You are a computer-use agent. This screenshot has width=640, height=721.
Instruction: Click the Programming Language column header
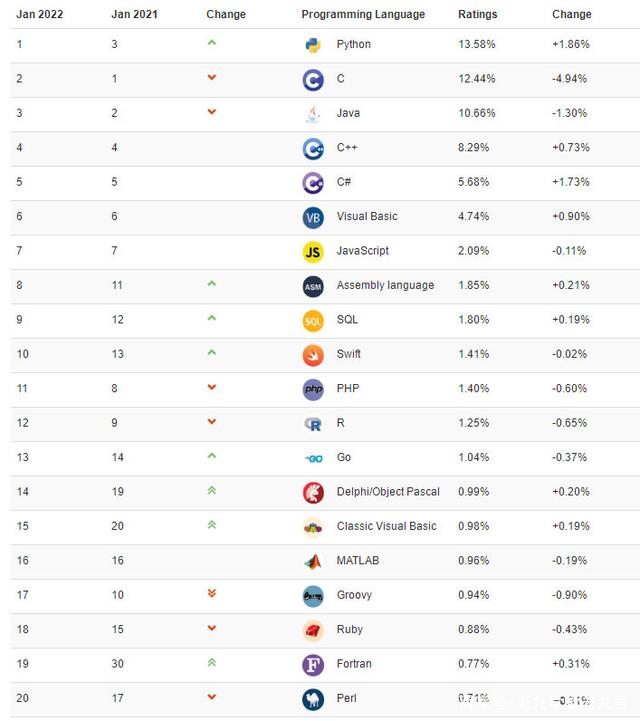(x=363, y=15)
